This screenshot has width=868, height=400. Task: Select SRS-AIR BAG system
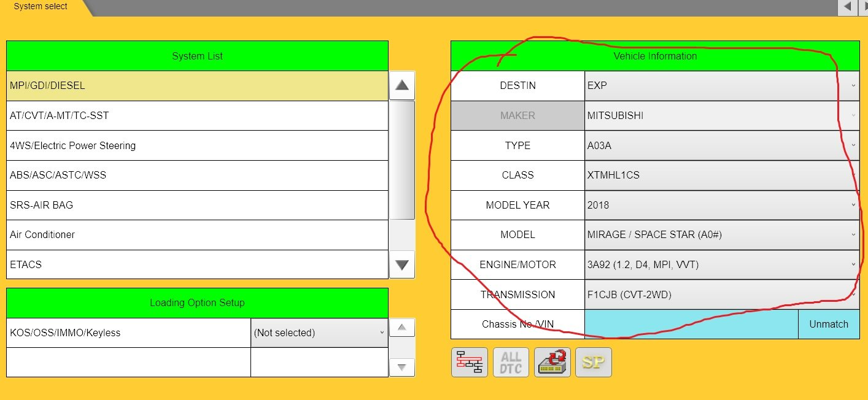coord(197,205)
